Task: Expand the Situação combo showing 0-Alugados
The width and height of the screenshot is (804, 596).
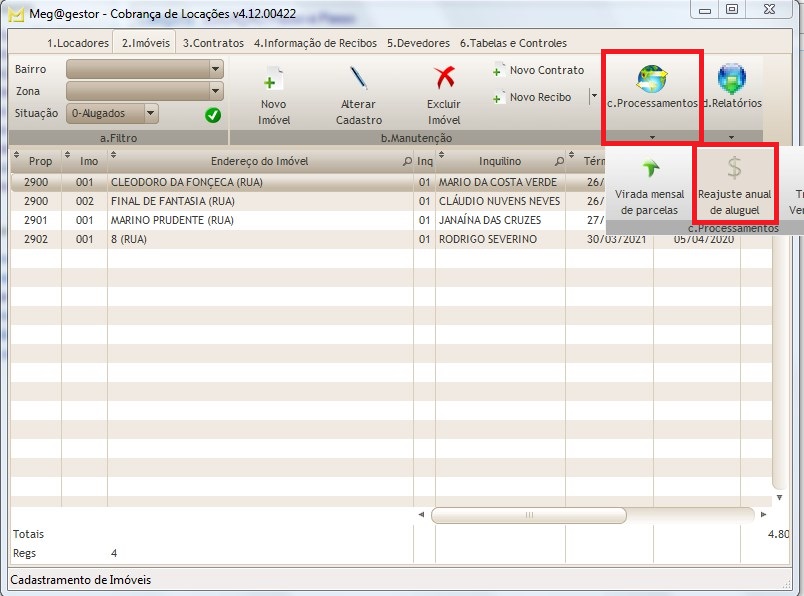Action: 149,113
